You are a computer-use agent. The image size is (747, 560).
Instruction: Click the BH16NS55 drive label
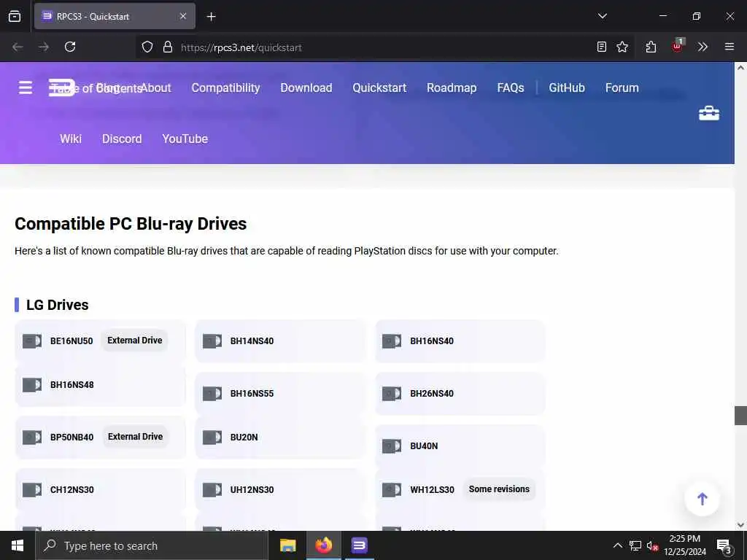252,393
